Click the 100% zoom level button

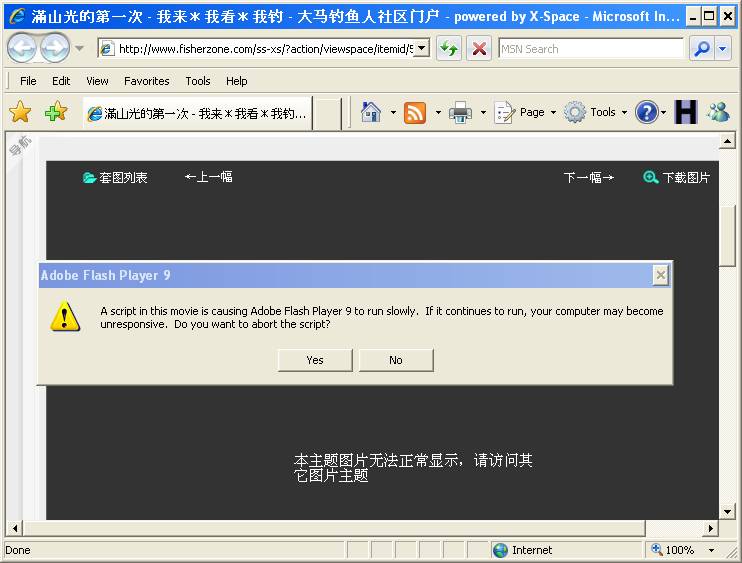pyautogui.click(x=673, y=550)
